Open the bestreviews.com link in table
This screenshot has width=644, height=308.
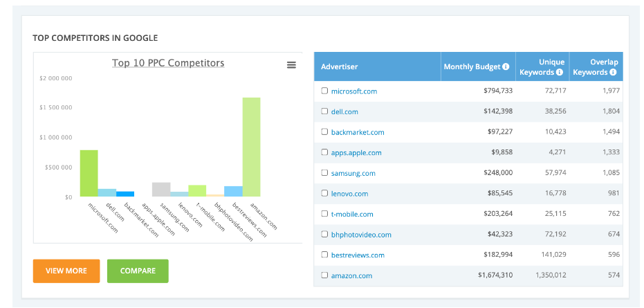point(358,255)
